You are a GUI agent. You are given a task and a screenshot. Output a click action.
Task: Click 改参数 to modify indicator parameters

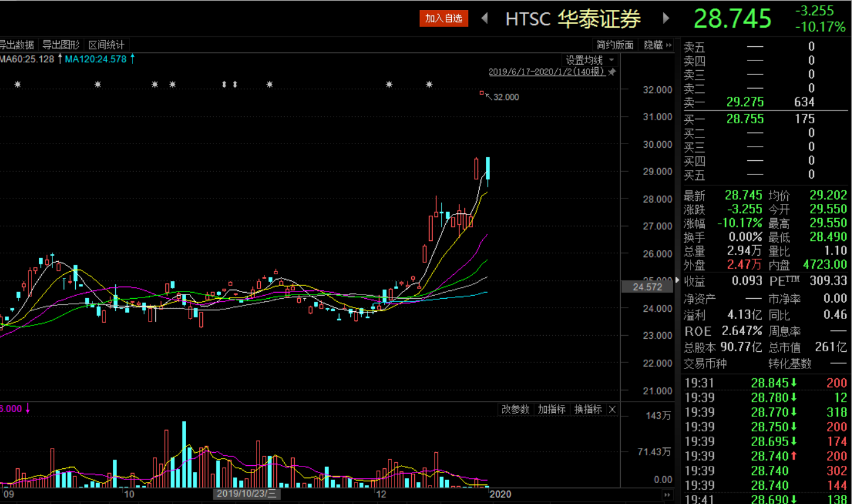click(515, 409)
